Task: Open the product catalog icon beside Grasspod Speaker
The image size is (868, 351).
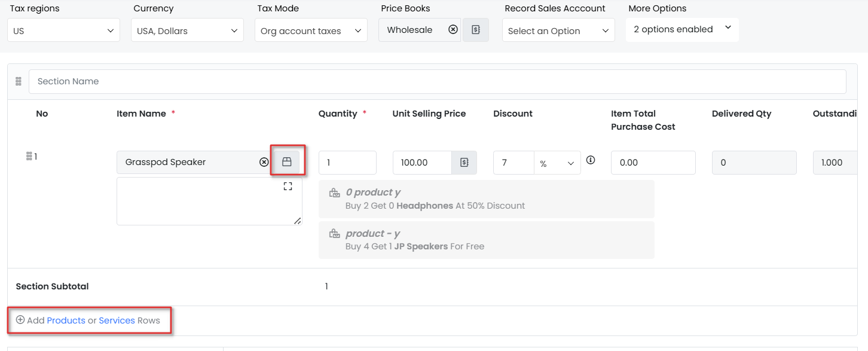Action: click(x=287, y=162)
